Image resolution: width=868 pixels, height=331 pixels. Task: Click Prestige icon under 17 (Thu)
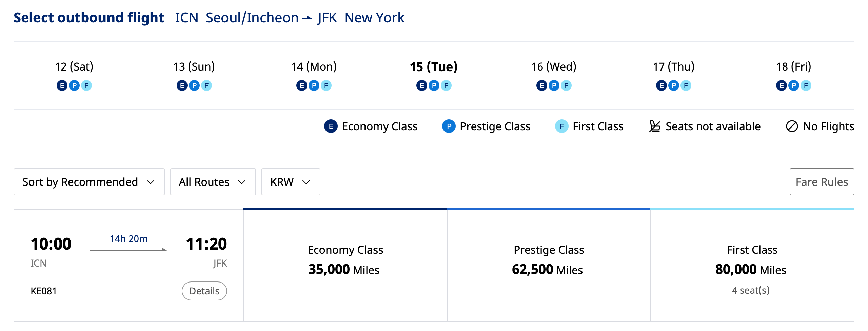tap(674, 85)
